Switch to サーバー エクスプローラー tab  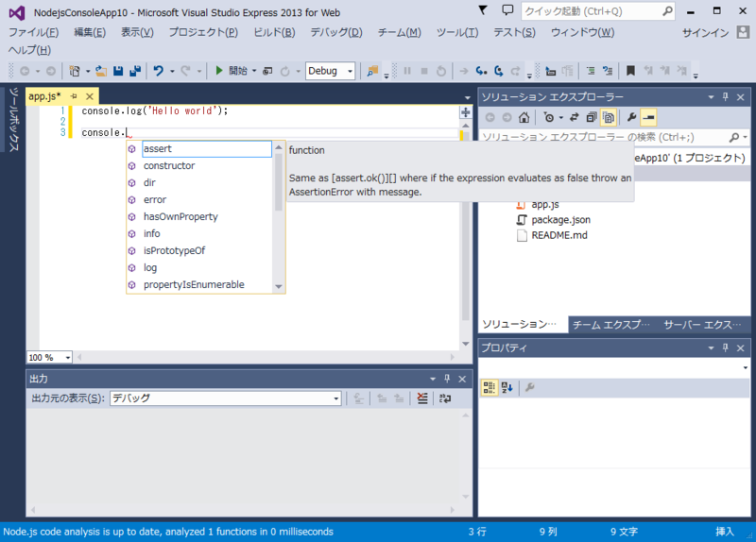pos(702,325)
